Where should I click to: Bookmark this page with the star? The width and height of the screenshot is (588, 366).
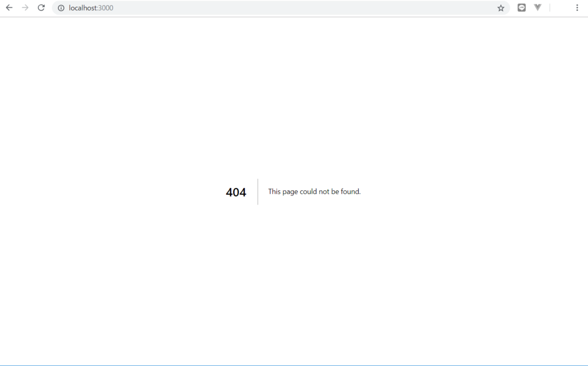coord(501,8)
